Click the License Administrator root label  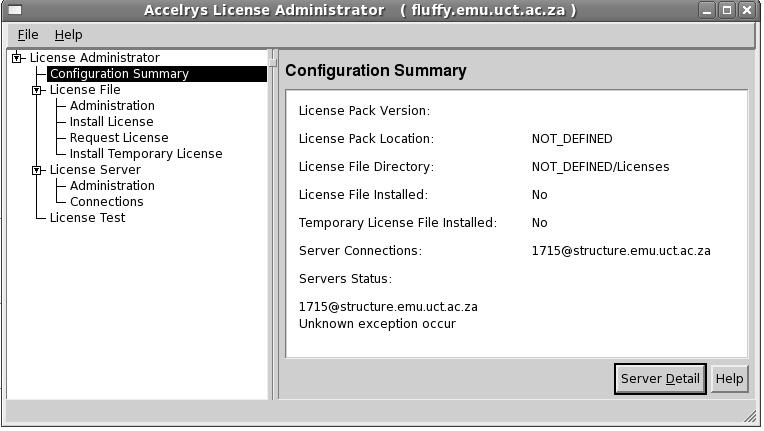94,58
